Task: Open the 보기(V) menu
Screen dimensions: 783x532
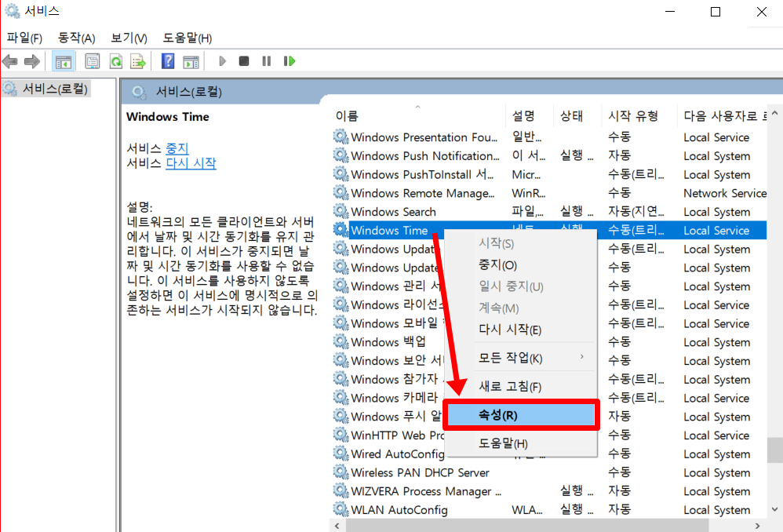Action: (x=129, y=38)
